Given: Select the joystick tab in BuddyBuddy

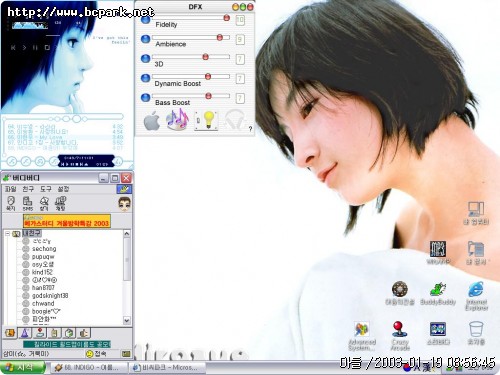Looking at the screenshot, I should point(40,332).
